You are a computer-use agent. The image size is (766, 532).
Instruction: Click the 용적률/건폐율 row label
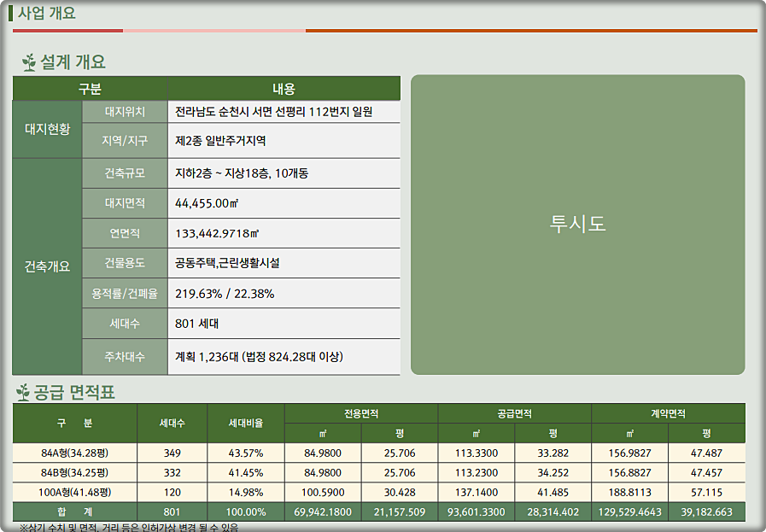coord(125,294)
